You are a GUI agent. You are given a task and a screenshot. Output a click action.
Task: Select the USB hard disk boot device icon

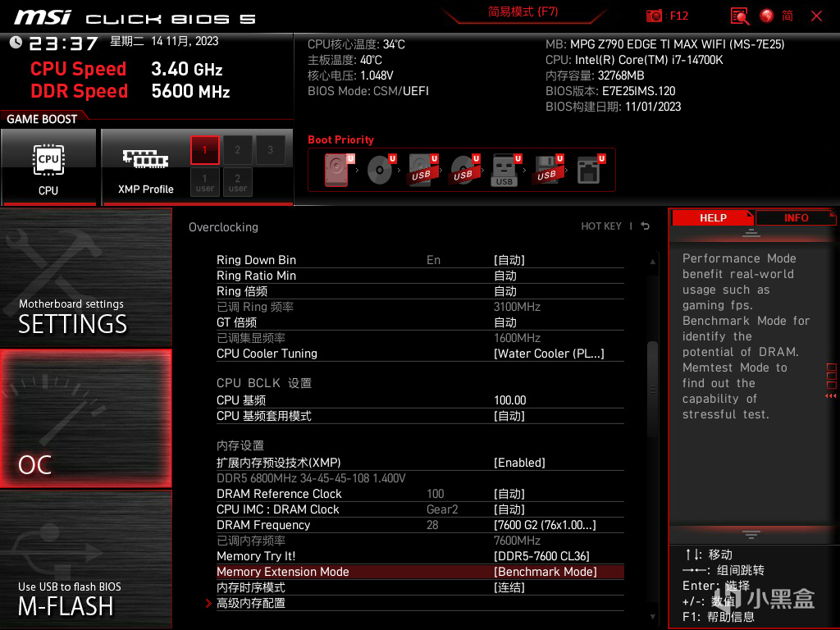coord(422,170)
